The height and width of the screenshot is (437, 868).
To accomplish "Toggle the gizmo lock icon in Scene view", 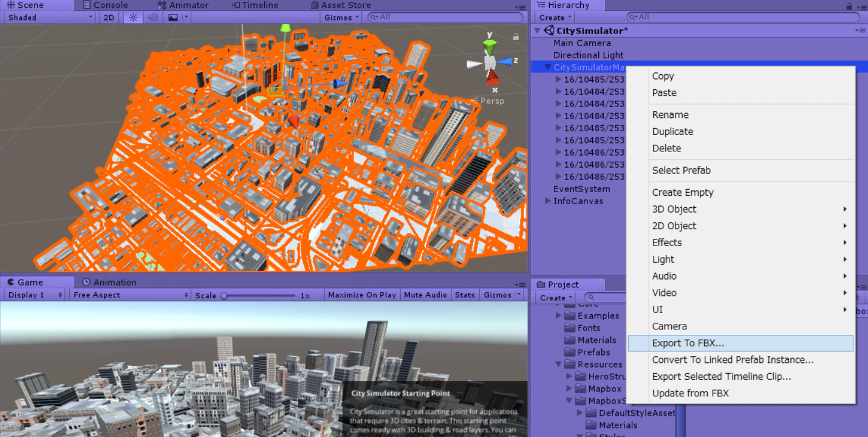I will [516, 36].
